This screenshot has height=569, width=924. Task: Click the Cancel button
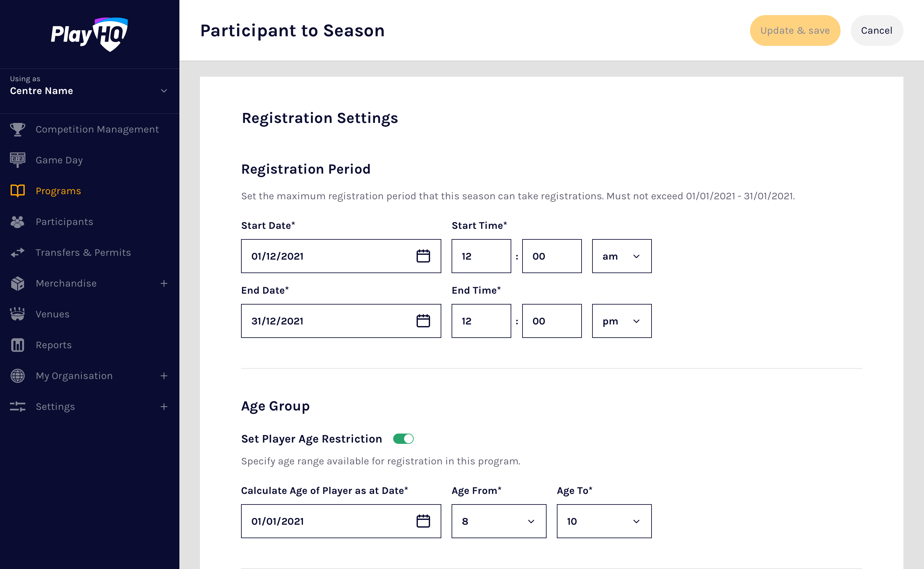876,30
